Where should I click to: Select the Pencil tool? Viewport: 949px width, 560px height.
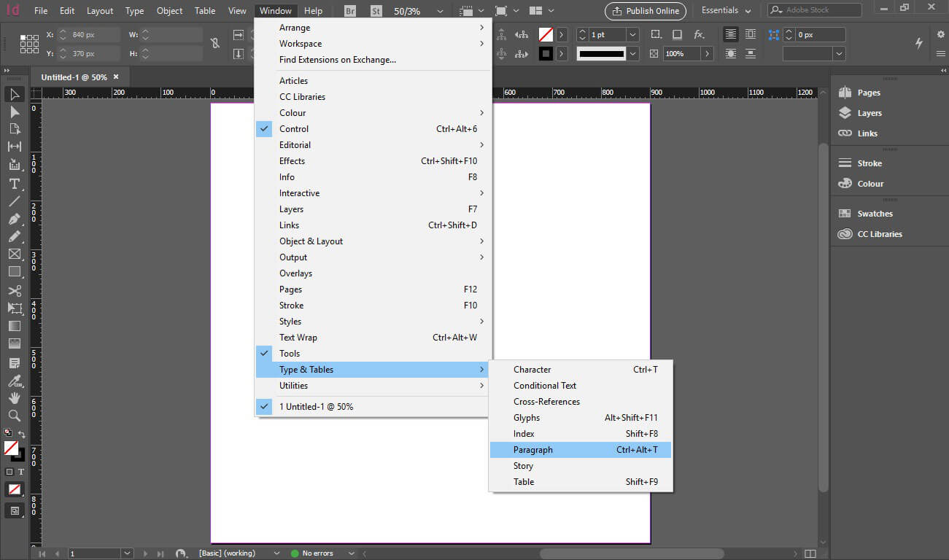[15, 236]
